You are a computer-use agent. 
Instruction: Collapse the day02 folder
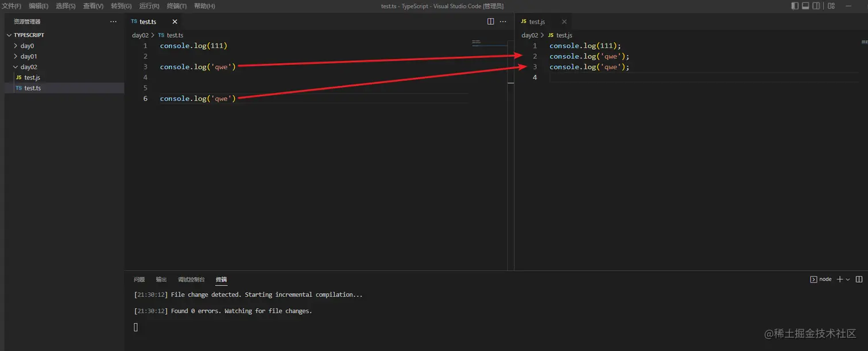[x=29, y=67]
